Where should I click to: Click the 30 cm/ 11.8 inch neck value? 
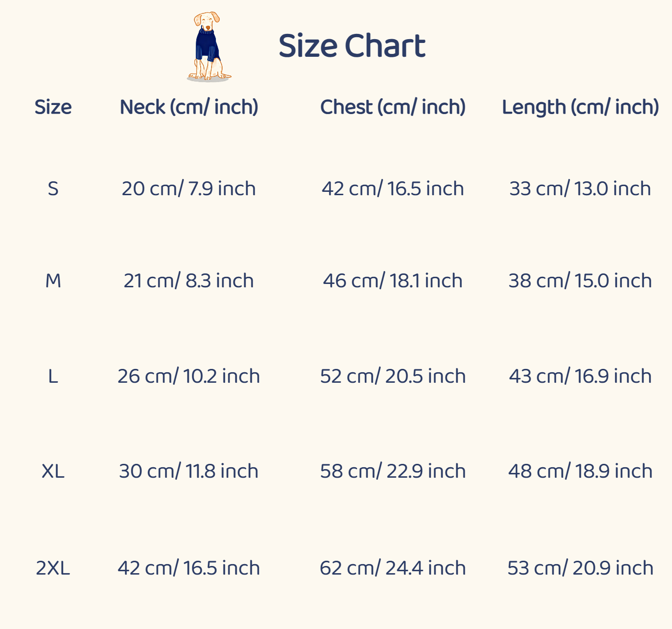(189, 471)
